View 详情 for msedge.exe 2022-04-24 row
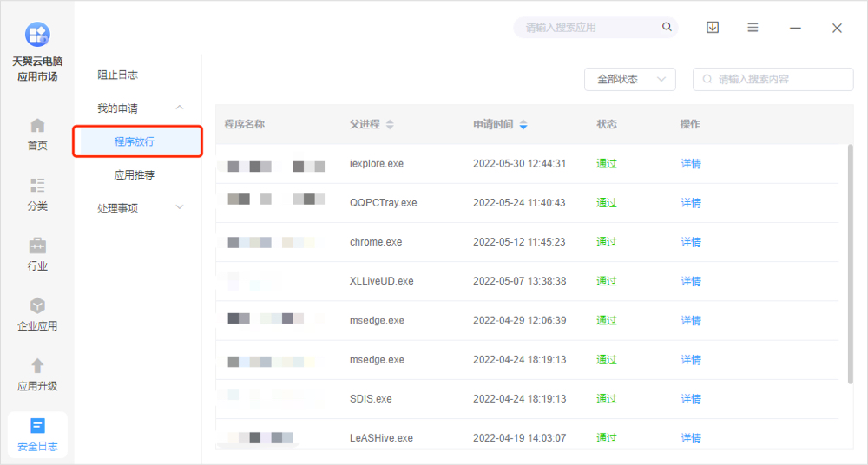 [691, 360]
